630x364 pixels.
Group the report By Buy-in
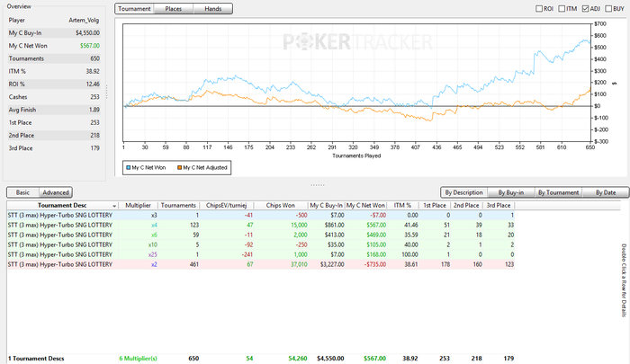coord(510,192)
